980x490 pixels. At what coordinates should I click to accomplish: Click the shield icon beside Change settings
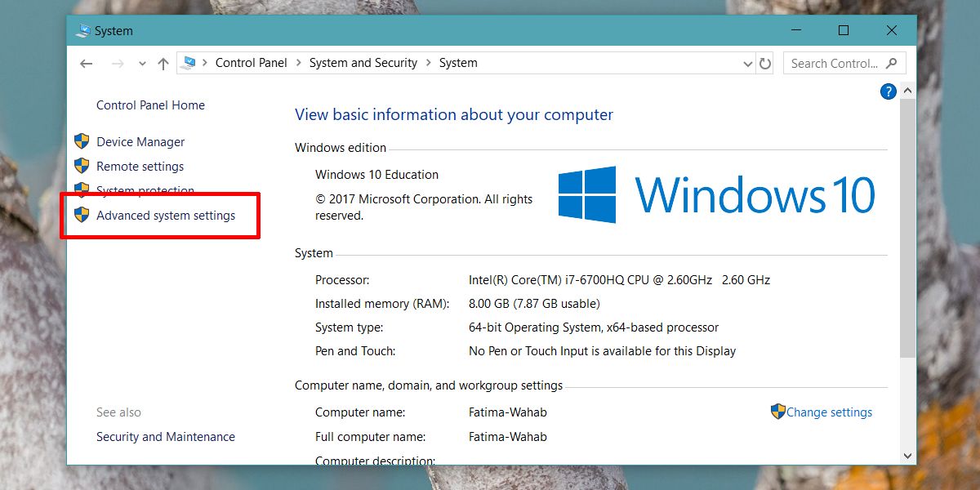(778, 412)
